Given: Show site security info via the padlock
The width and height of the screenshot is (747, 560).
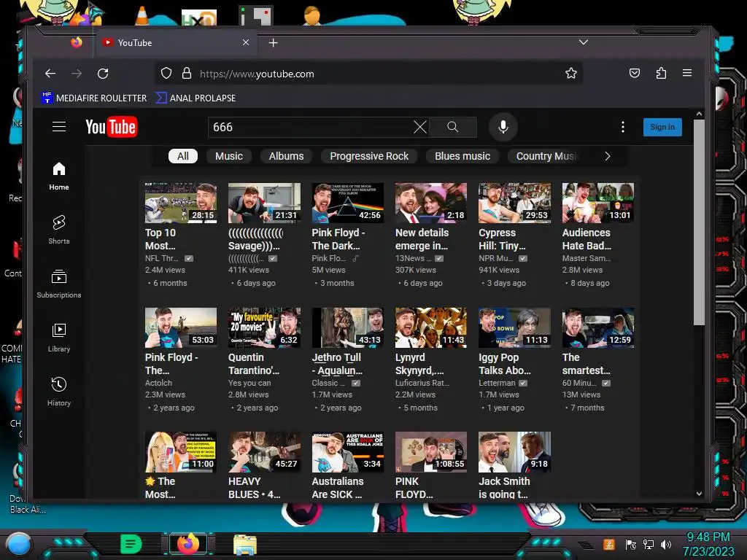Looking at the screenshot, I should pos(186,74).
